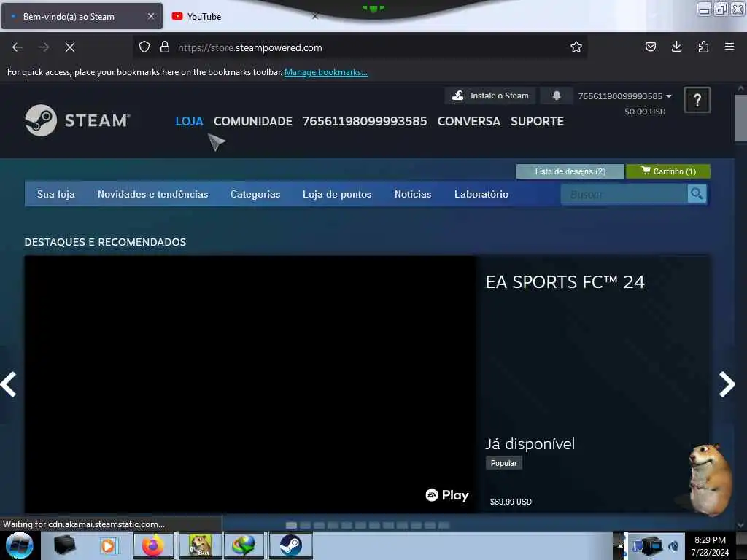
Task: Select the Bem-vindo(a) ao Steam tab
Action: click(82, 16)
